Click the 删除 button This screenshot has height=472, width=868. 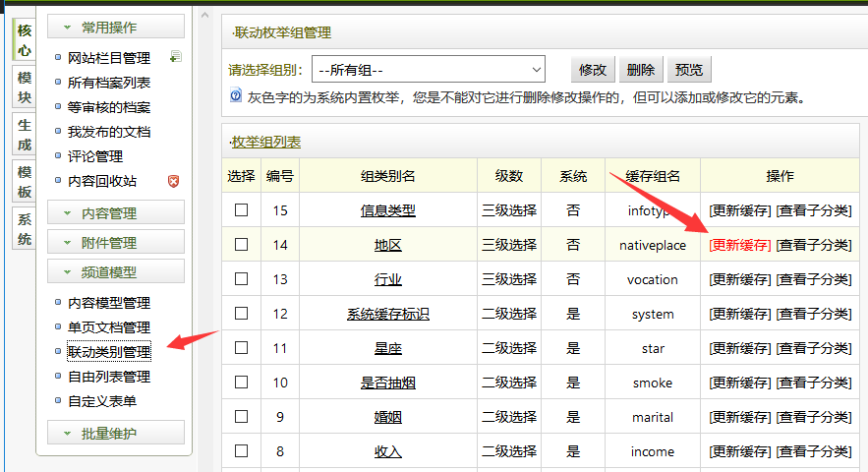pyautogui.click(x=641, y=69)
